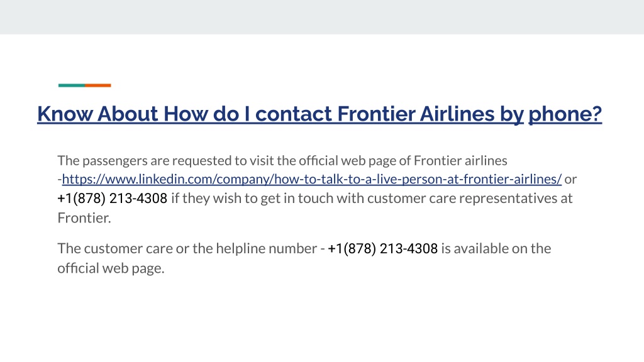644x362 pixels.
Task: Click the word "phone?" in the heading
Action: pos(565,114)
